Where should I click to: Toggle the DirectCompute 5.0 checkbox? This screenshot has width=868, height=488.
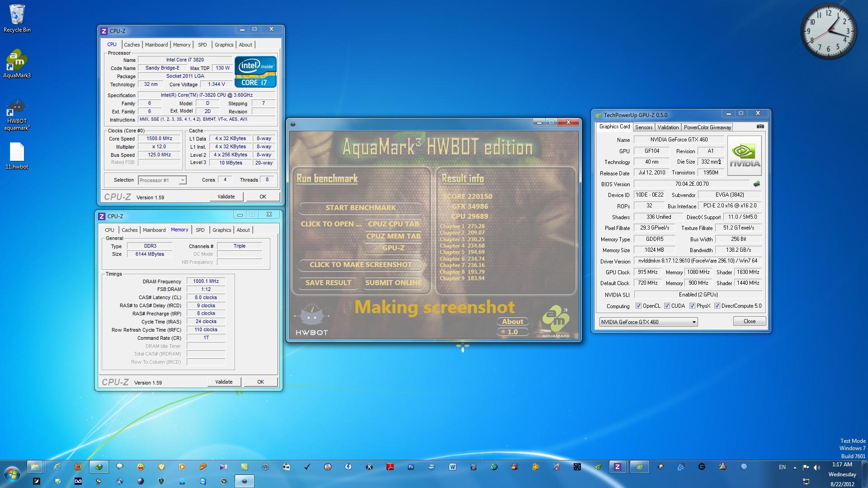[717, 306]
